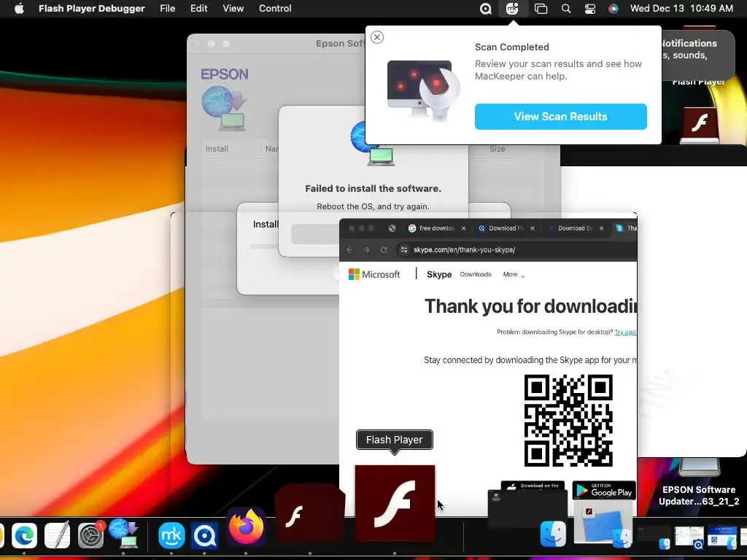Click the 'Scan Completed' heading
The image size is (747, 560).
[x=511, y=47]
